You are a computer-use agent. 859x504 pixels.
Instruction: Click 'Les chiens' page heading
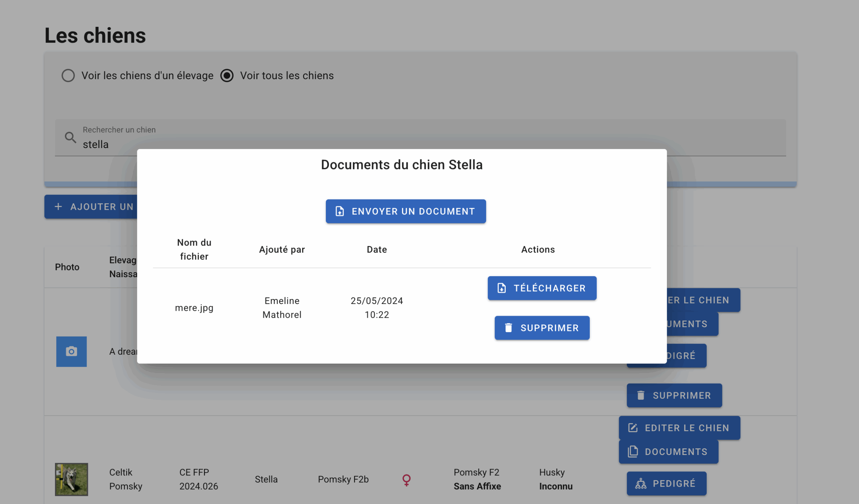click(95, 36)
